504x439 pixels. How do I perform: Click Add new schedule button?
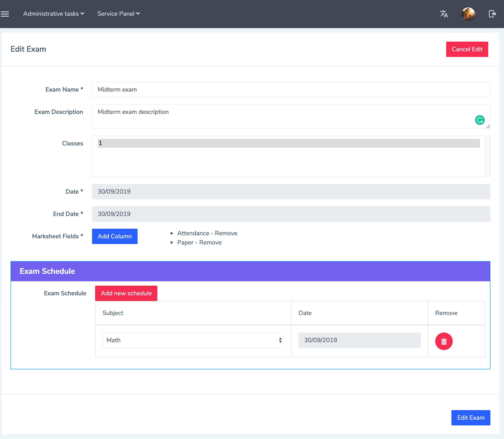click(126, 293)
